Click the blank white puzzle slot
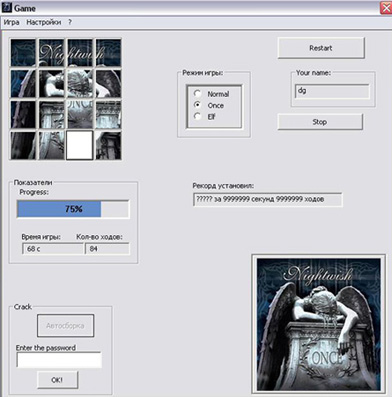This screenshot has width=392, height=397. coord(80,145)
